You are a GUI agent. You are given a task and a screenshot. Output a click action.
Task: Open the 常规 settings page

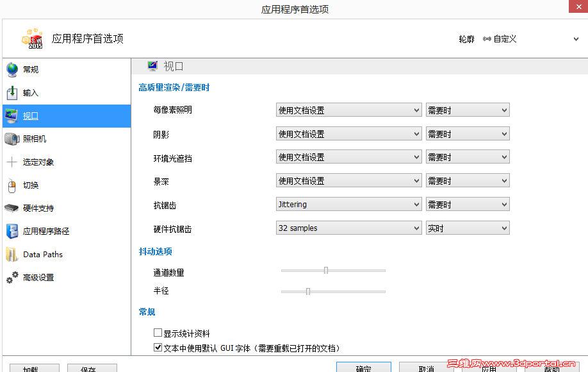click(67, 70)
